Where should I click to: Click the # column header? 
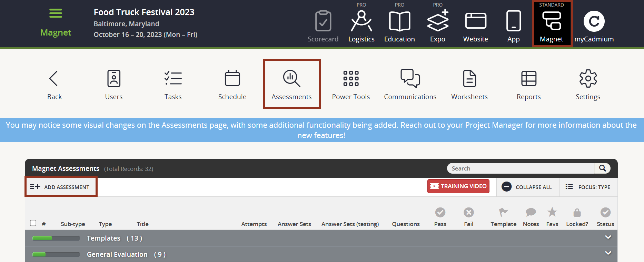click(44, 224)
